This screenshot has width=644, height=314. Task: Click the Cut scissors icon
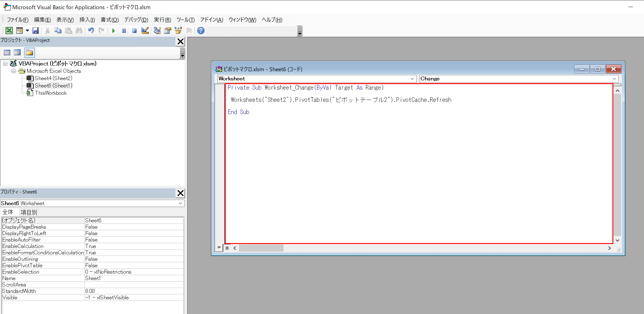[47, 31]
